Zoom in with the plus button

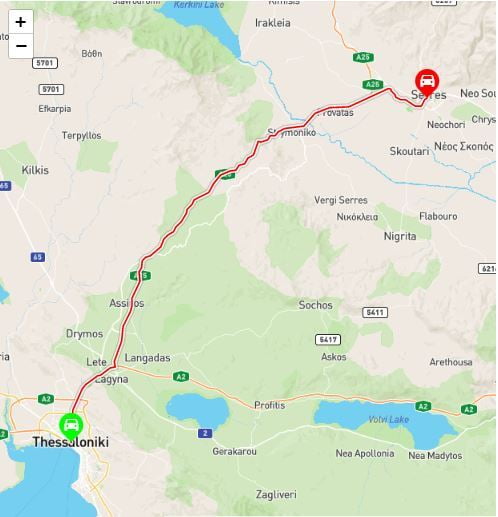21,22
